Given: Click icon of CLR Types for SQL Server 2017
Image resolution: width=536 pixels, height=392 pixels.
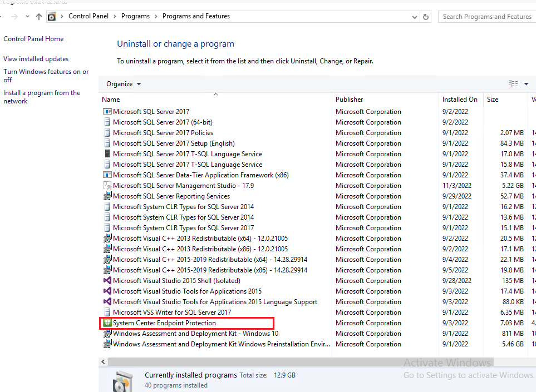Looking at the screenshot, I should coord(107,228).
